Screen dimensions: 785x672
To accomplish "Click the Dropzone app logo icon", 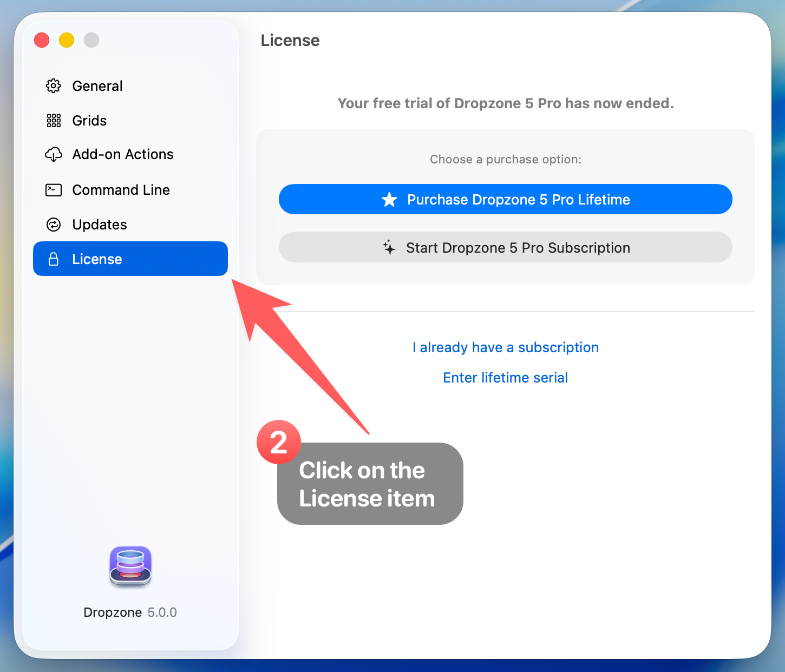I will [130, 566].
